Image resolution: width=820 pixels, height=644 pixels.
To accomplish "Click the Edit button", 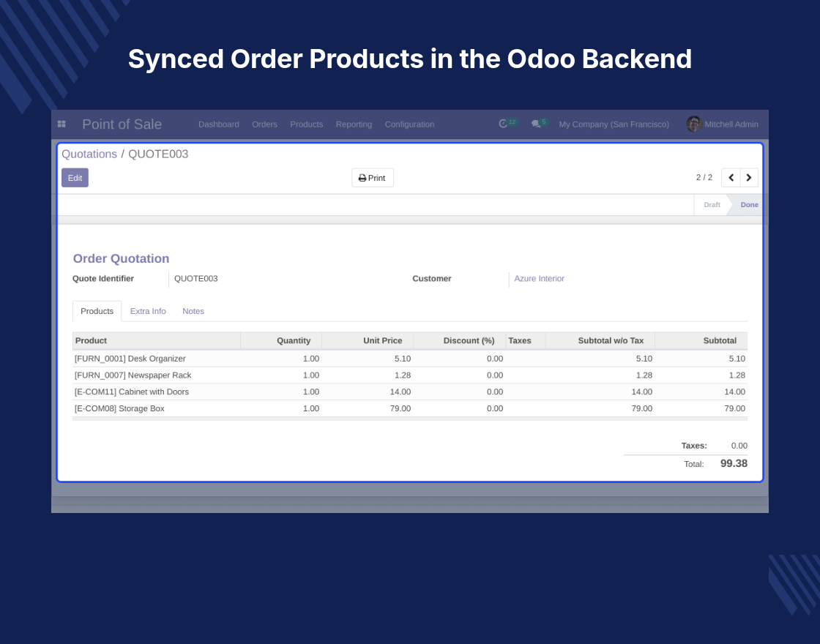I will (x=75, y=178).
